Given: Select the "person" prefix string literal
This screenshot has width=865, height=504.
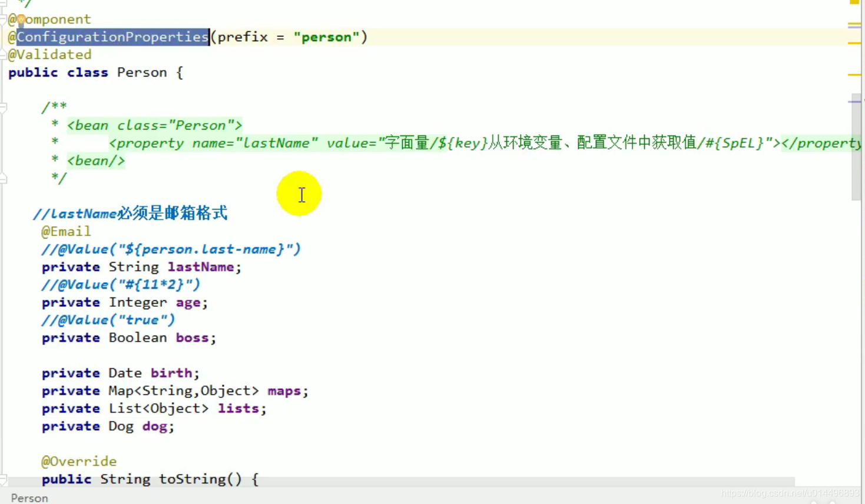Looking at the screenshot, I should (326, 37).
